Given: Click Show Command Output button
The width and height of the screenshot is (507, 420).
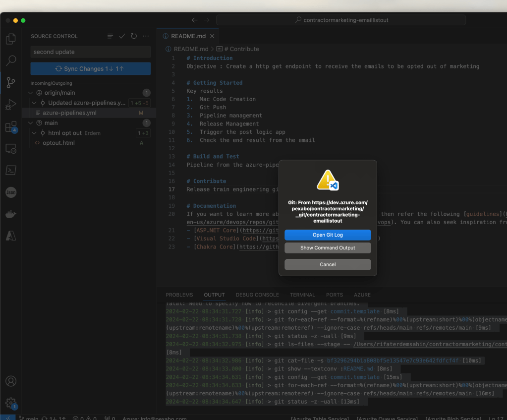Looking at the screenshot, I should click(x=328, y=248).
